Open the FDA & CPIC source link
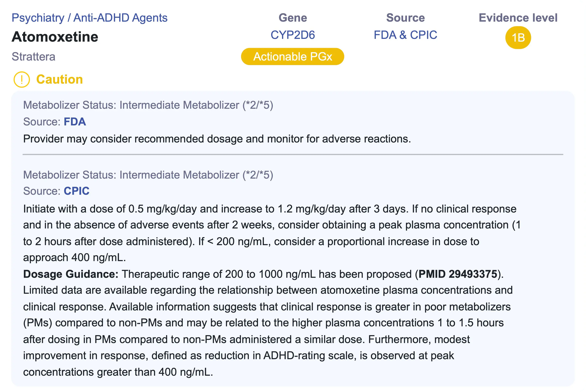The width and height of the screenshot is (586, 392). (405, 35)
